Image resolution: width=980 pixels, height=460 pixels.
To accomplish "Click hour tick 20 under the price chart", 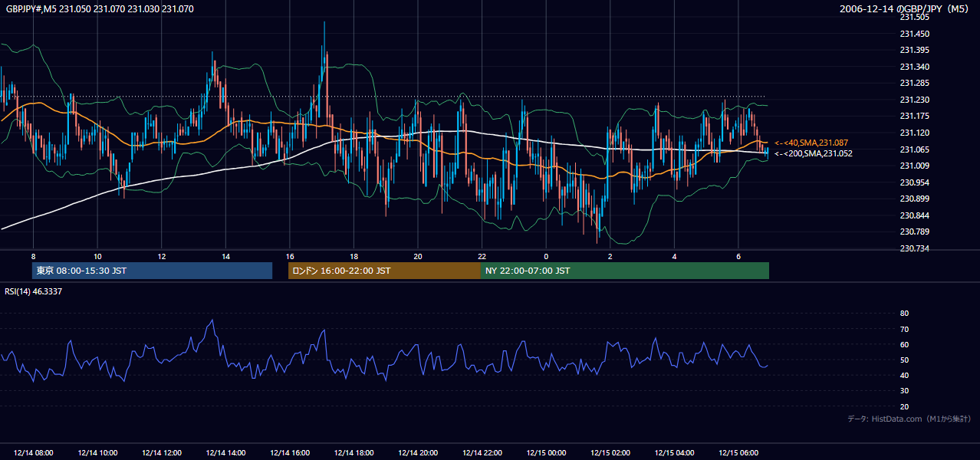I will pos(418,256).
